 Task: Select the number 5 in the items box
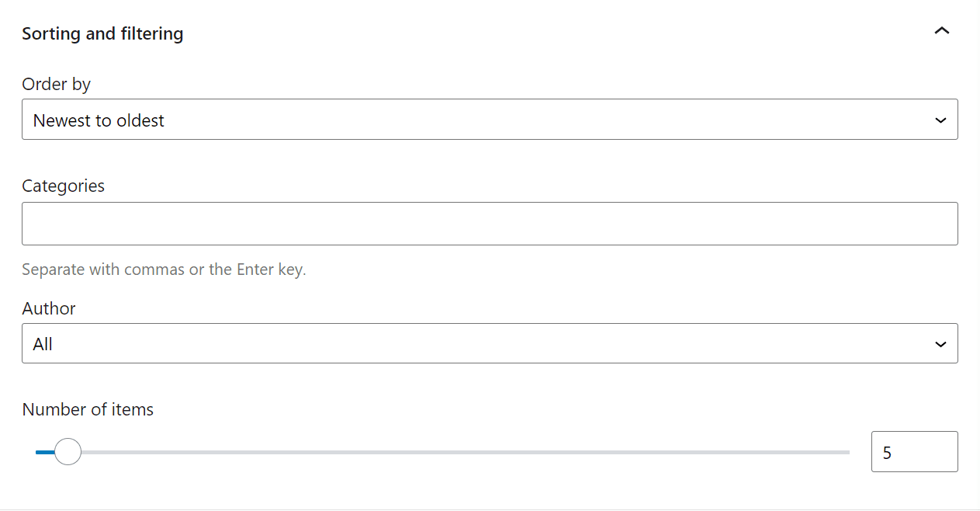click(x=888, y=452)
